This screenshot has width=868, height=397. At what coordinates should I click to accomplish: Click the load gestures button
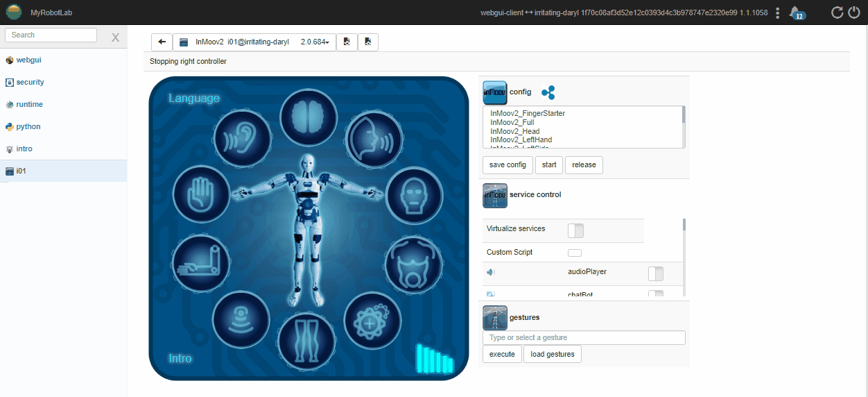click(x=553, y=354)
